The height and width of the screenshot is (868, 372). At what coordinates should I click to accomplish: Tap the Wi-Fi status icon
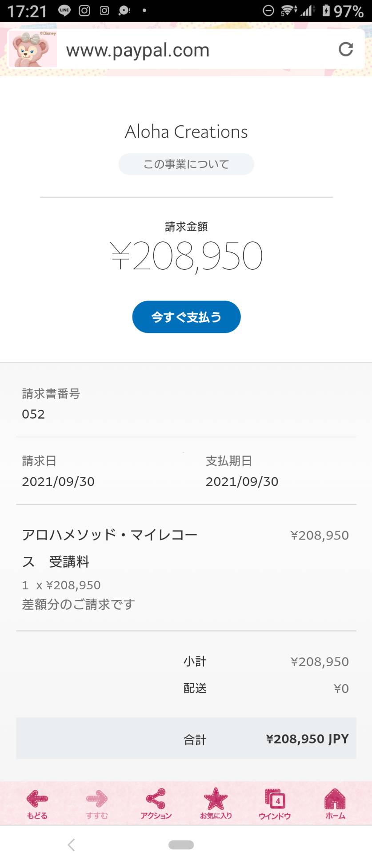(x=288, y=11)
